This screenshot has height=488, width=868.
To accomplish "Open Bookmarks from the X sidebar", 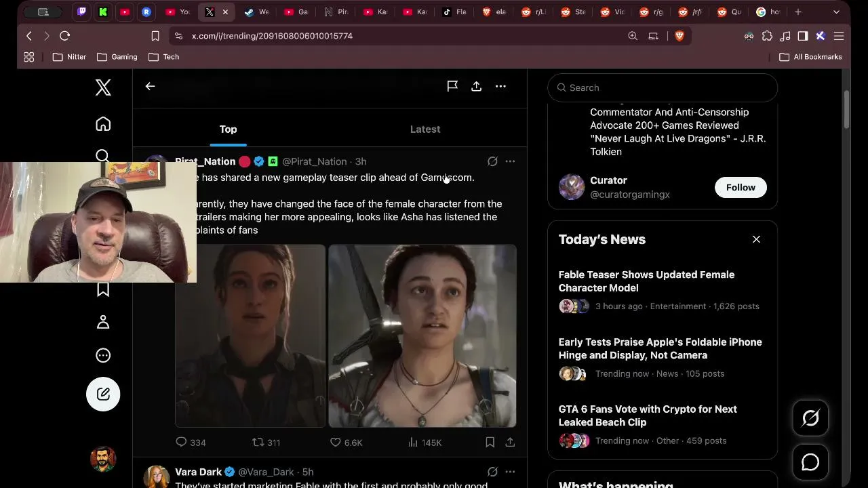I will (x=103, y=289).
